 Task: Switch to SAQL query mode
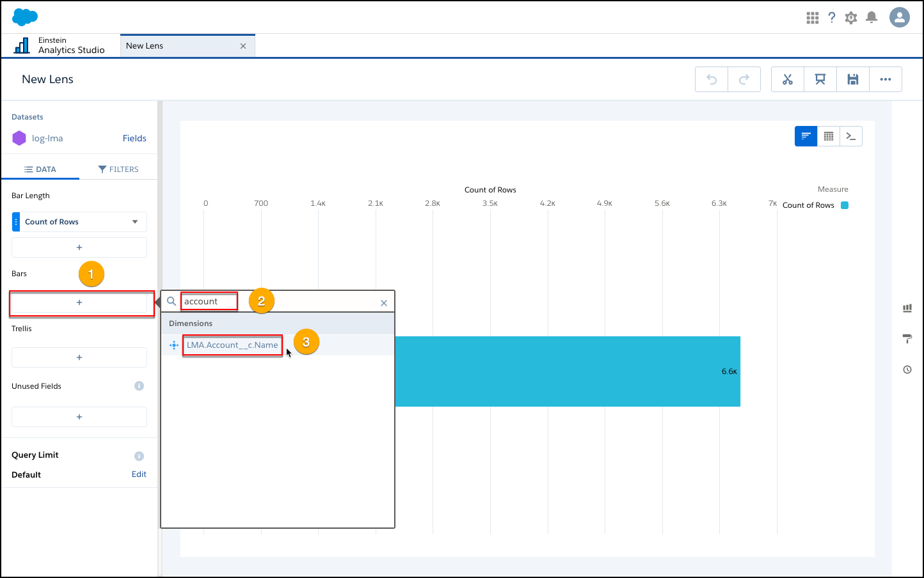[851, 136]
